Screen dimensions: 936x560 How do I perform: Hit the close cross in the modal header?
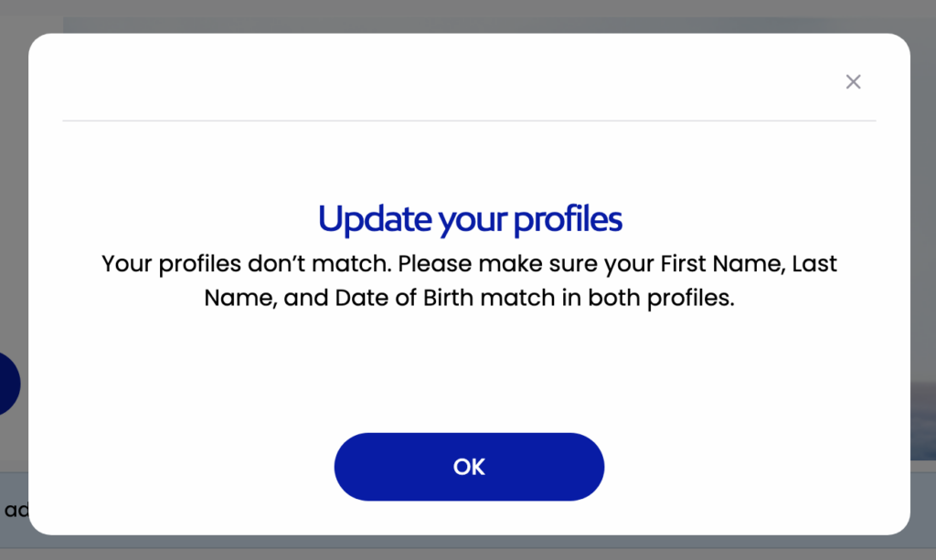(x=853, y=81)
